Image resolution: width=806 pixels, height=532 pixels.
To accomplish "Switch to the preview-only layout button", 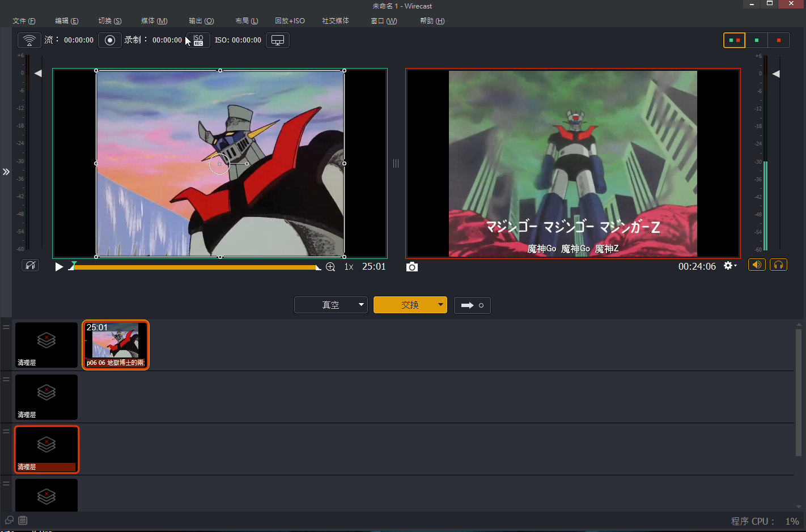I will click(x=757, y=40).
